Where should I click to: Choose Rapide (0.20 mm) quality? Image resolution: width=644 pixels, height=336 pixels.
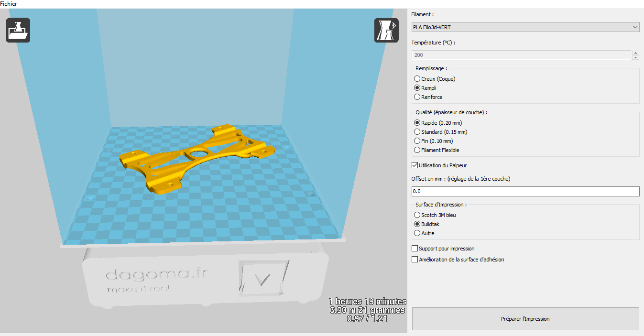[438, 123]
